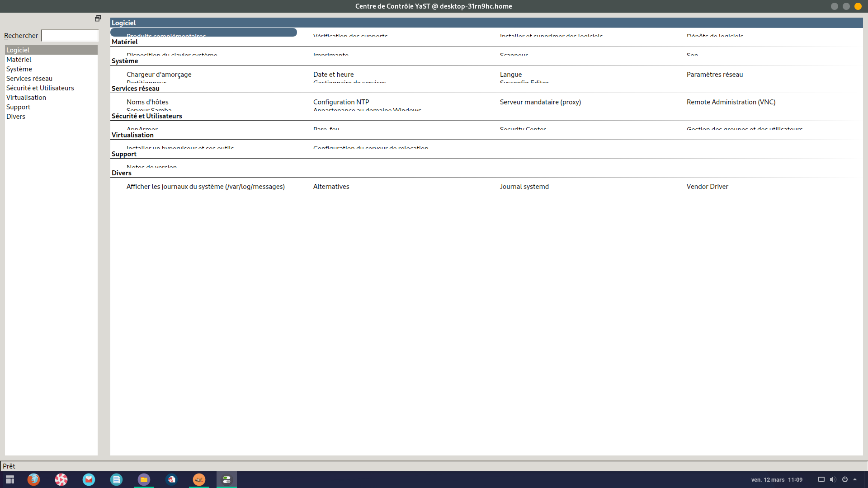Open the applications menu icon
868x488 pixels.
tap(10, 479)
